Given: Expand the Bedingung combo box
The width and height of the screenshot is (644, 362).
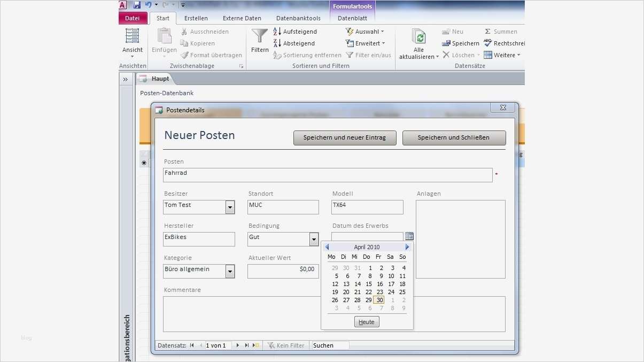Looking at the screenshot, I should tap(314, 239).
